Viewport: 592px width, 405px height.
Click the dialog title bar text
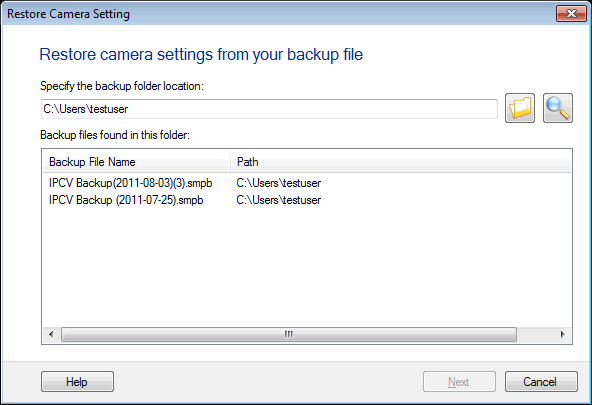[68, 14]
